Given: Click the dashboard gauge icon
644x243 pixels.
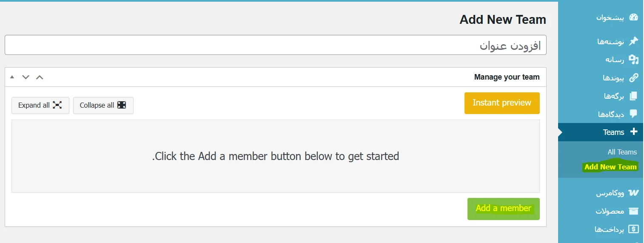Looking at the screenshot, I should click(633, 17).
